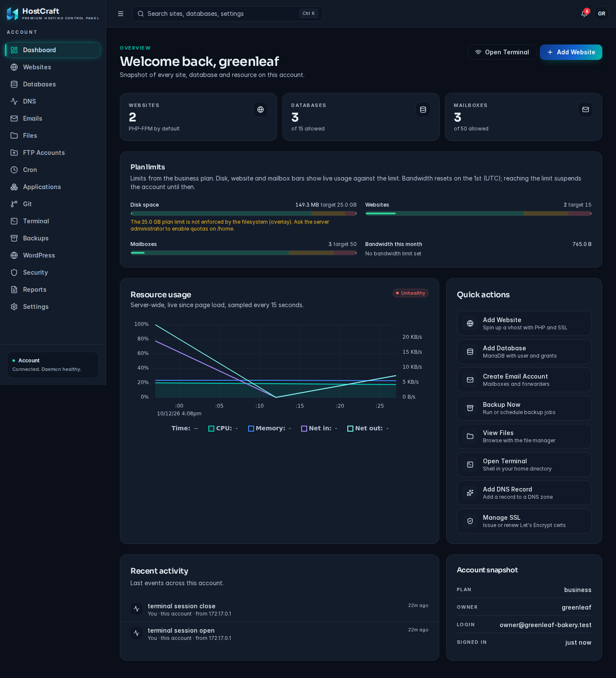Screen dimensions: 616x678
Task: Click the envelope icon on Mailboxes card
Action: click(x=586, y=110)
